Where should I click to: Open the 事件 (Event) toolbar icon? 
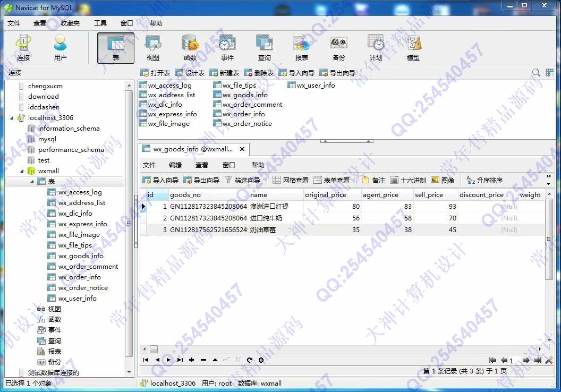pos(227,48)
